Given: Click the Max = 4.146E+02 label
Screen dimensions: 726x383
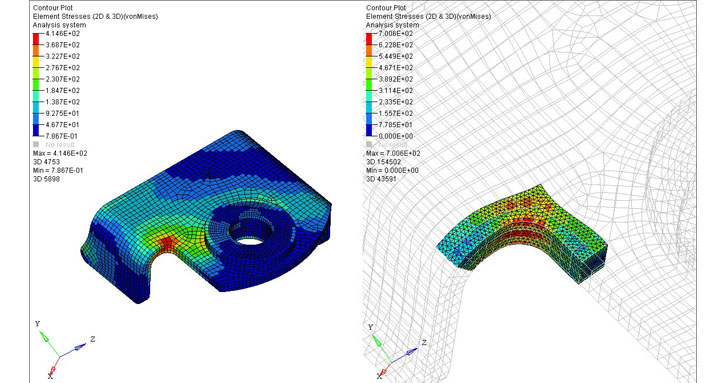Looking at the screenshot, I should [x=60, y=153].
